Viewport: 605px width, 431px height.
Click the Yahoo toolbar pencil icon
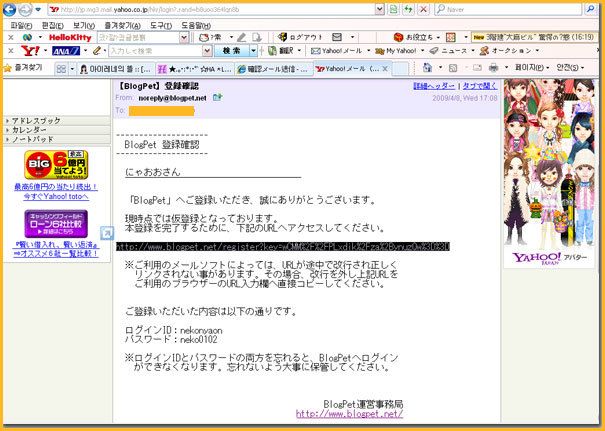(x=96, y=51)
